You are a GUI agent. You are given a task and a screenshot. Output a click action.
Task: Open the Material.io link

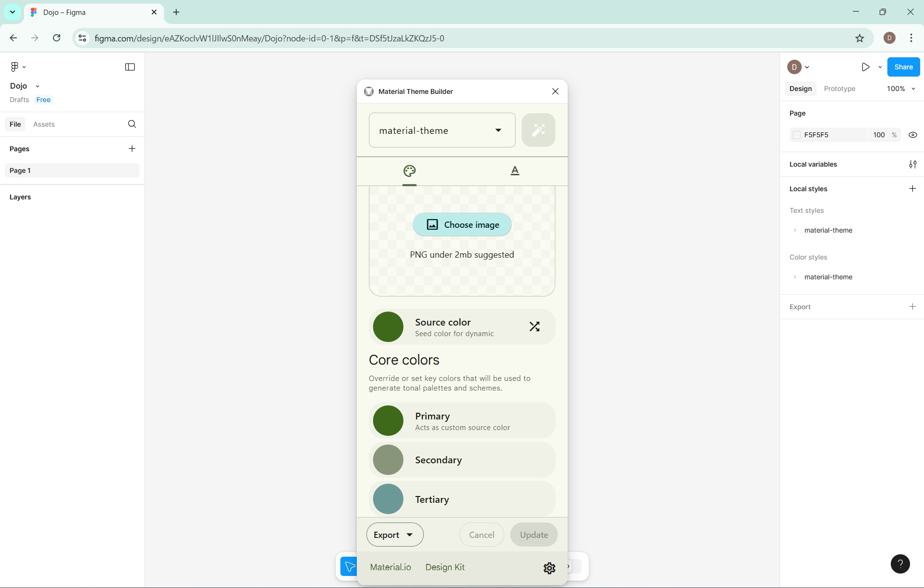click(390, 567)
